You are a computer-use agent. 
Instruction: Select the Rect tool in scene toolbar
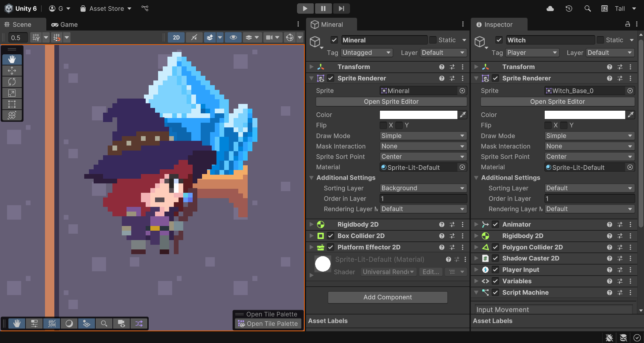coord(12,104)
